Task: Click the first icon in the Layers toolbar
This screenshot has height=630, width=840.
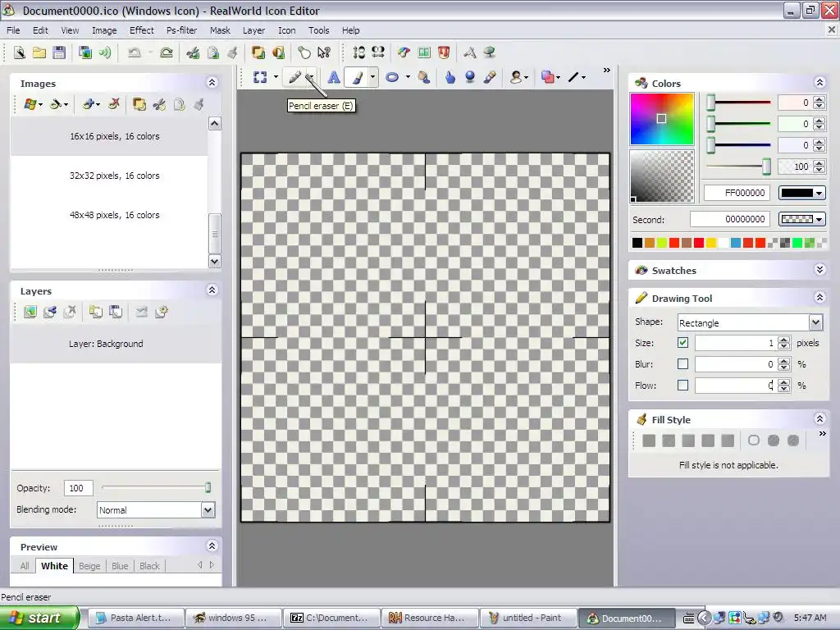Action: click(x=30, y=311)
